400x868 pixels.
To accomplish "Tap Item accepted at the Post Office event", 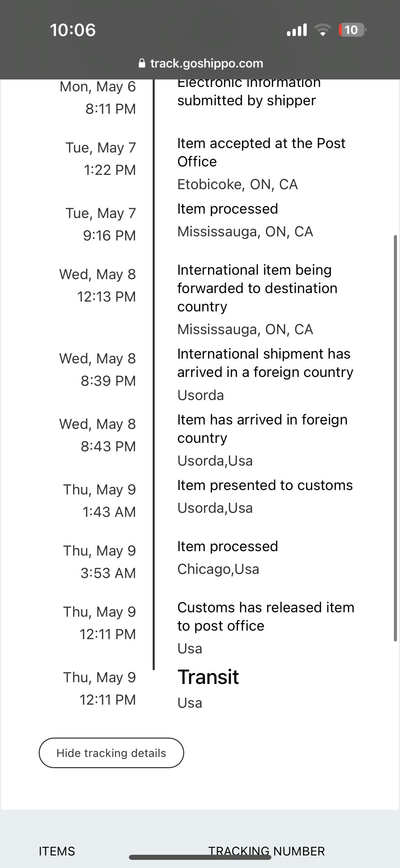I will click(261, 152).
